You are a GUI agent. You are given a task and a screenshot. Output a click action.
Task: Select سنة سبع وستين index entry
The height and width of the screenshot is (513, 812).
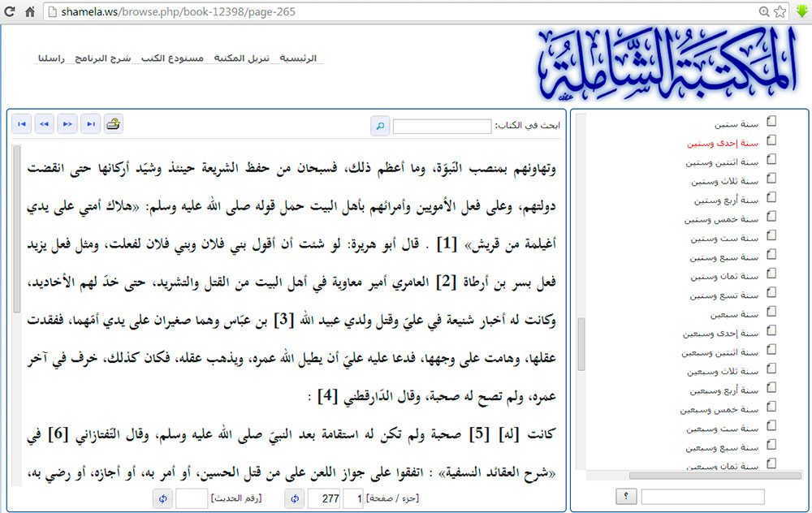pos(724,258)
